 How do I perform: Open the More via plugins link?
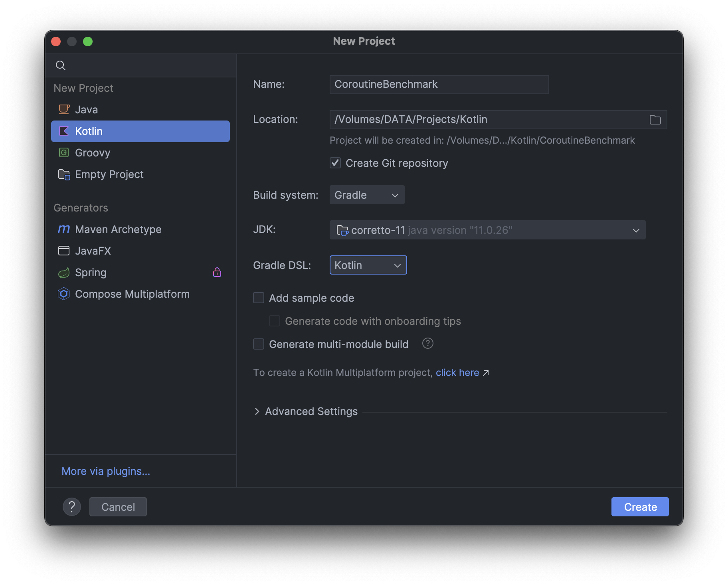(x=106, y=471)
